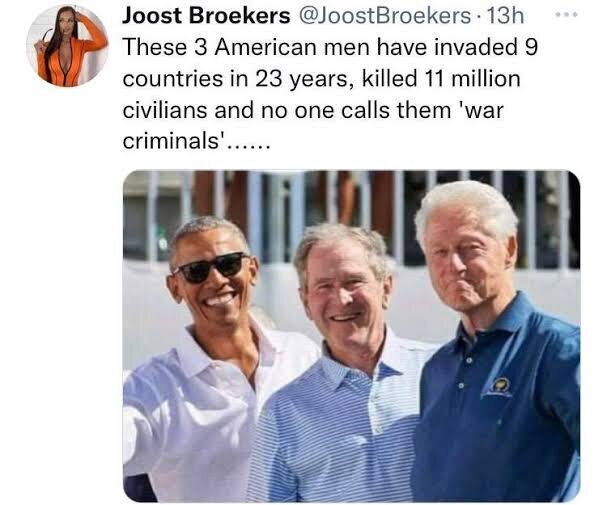Click the man in striped polo shirt
607x505 pixels.
click(341, 364)
